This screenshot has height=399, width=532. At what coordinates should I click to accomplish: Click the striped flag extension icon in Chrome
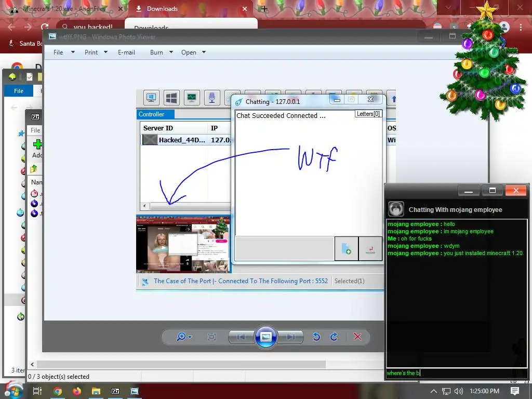tap(438, 26)
